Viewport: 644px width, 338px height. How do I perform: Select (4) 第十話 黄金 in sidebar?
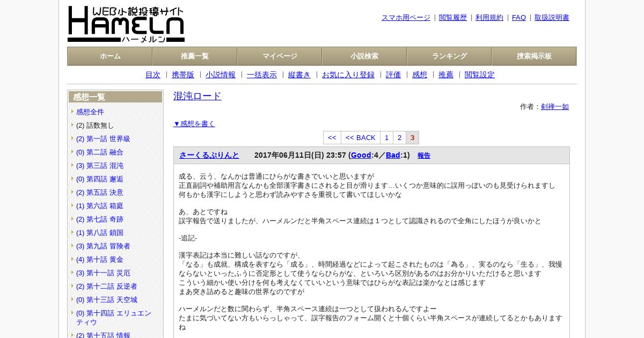[100, 260]
